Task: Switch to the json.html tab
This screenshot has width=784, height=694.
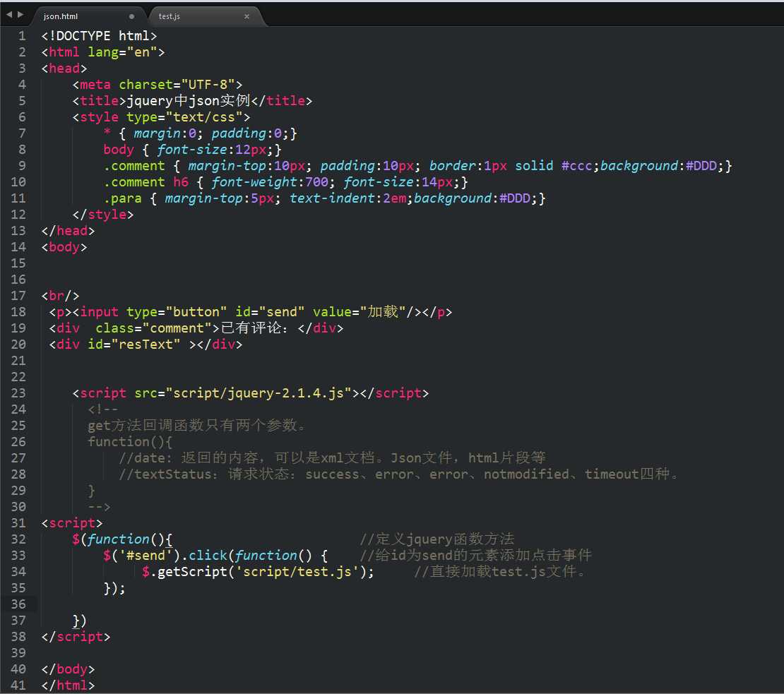Action: coord(78,16)
